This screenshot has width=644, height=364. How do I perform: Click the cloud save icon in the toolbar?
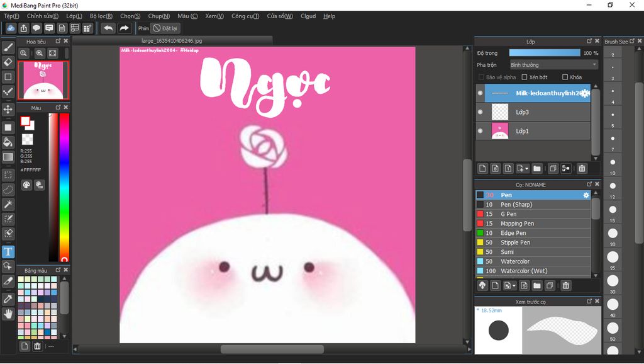11,28
